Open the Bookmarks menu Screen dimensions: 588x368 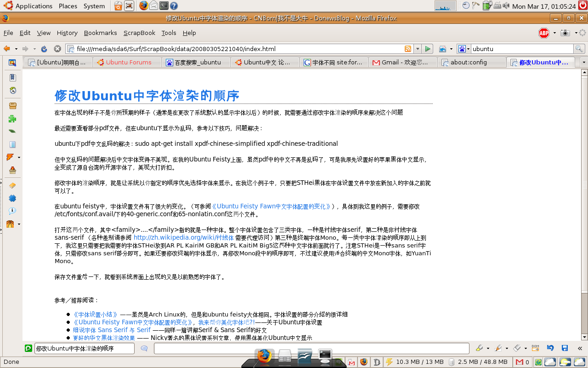[x=101, y=33]
